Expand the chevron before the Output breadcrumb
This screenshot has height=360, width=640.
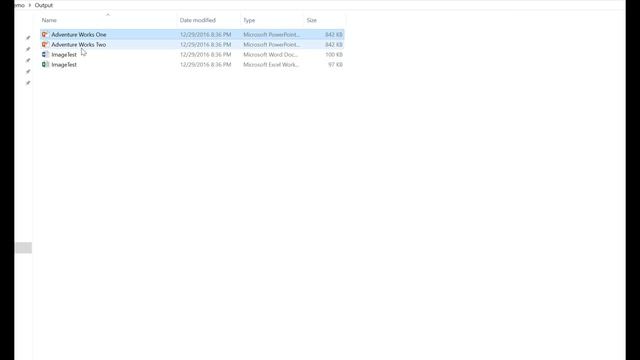click(30, 5)
